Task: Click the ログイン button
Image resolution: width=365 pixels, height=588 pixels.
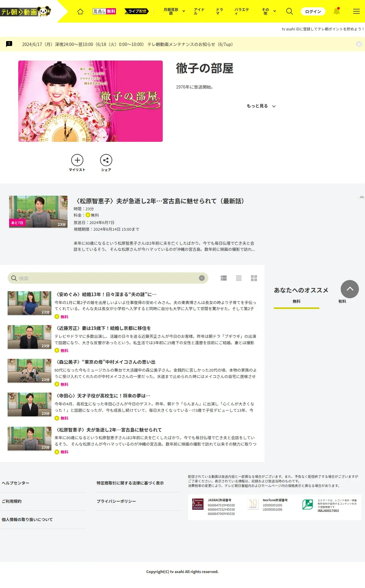Action: (313, 12)
